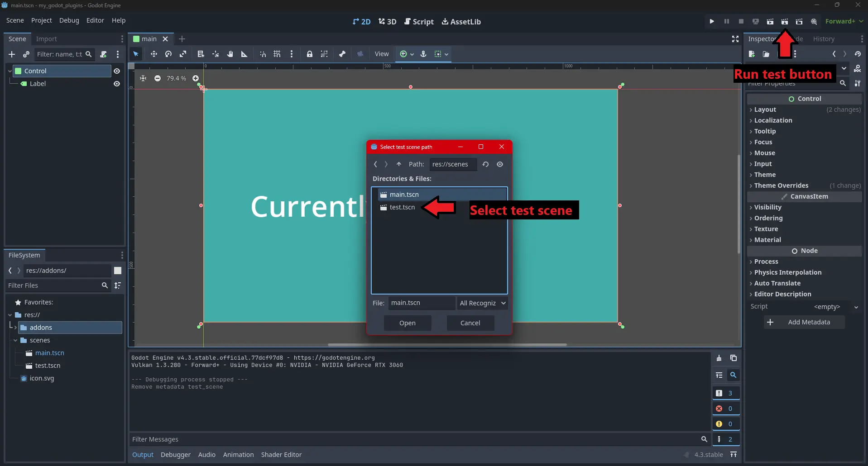Zoom out of the canvas

158,78
